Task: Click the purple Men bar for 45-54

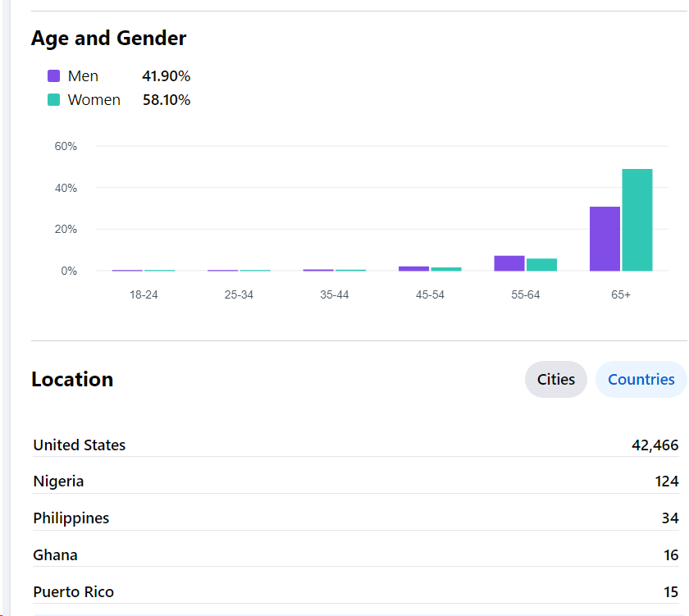Action: tap(413, 268)
